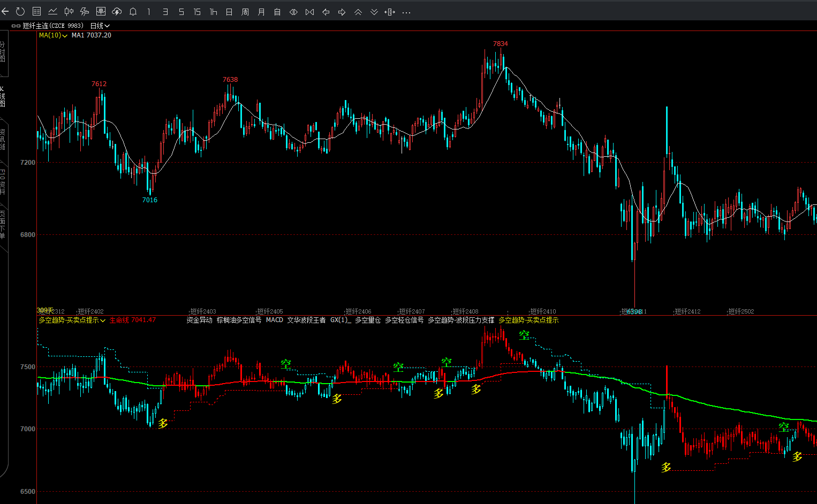Click the circular refresh icon in toolbar

pyautogui.click(x=20, y=11)
